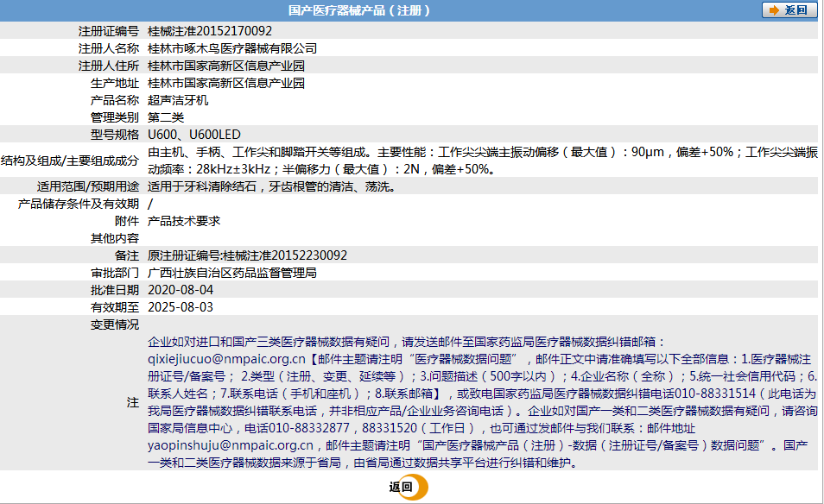The height and width of the screenshot is (504, 824).
Task: Click the structure description starting 由主机、手柄
Action: coord(483,161)
